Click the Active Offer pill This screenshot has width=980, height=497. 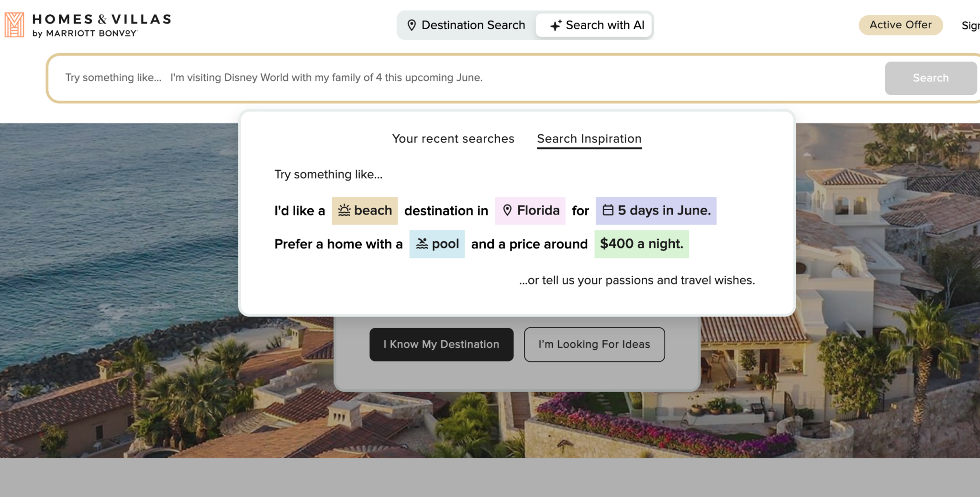(x=901, y=25)
